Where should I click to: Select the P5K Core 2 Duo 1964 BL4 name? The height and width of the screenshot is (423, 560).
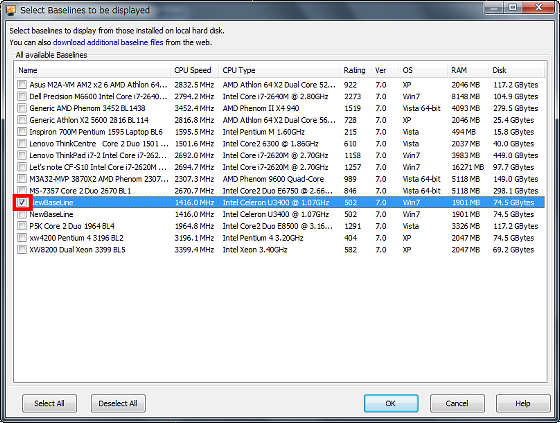click(72, 226)
